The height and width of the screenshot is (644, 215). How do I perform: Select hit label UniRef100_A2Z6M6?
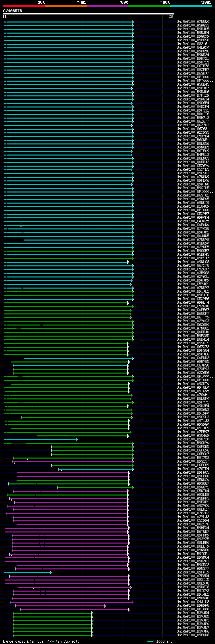[193, 373]
